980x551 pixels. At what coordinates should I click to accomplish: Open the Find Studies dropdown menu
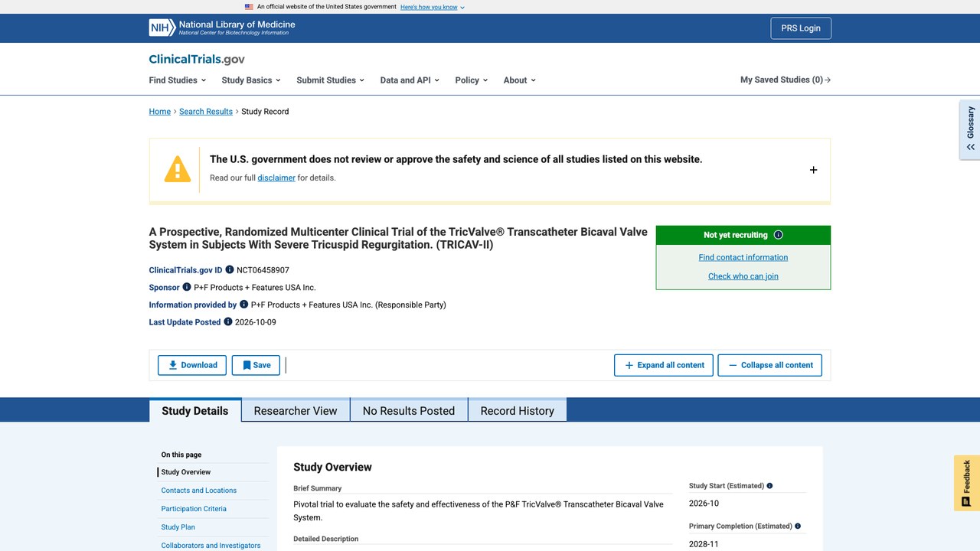point(178,80)
